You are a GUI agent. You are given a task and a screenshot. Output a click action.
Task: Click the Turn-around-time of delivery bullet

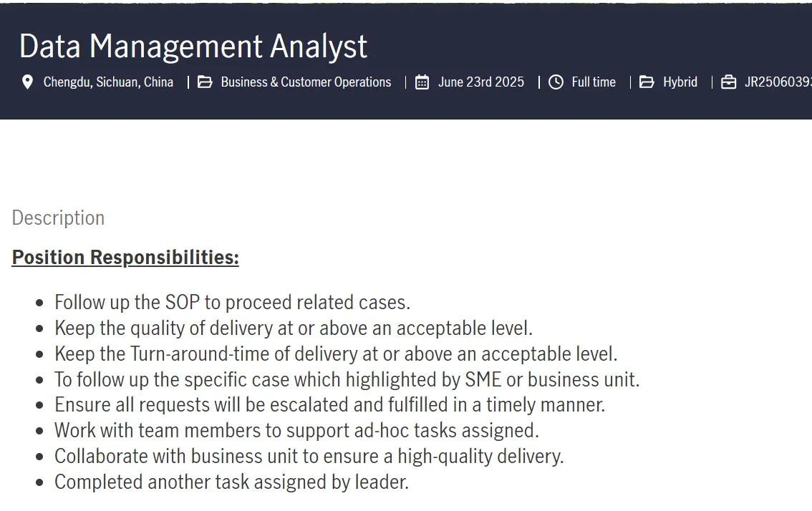coord(336,354)
